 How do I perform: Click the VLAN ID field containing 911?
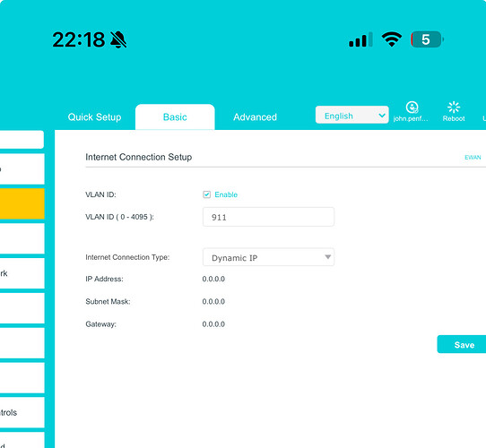point(268,217)
